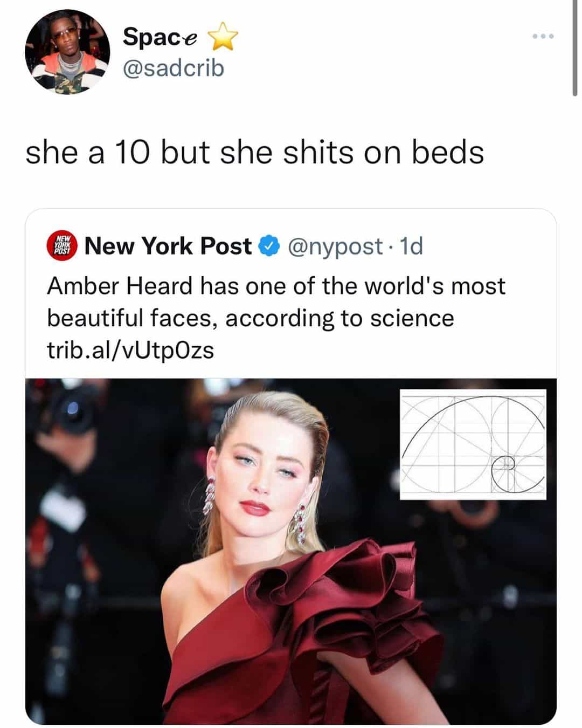Image resolution: width=582 pixels, height=728 pixels.
Task: Click the star emoji beside Space's name
Action: [223, 38]
